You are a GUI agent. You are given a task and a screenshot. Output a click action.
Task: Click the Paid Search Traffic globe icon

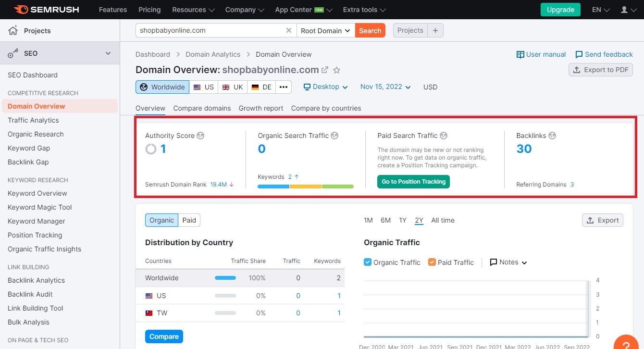point(444,136)
